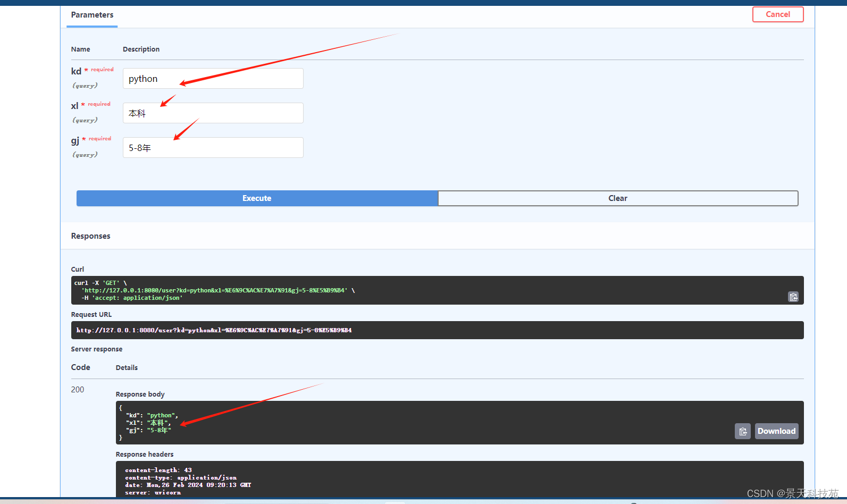Focus the gj input containing 5-8年

(213, 148)
